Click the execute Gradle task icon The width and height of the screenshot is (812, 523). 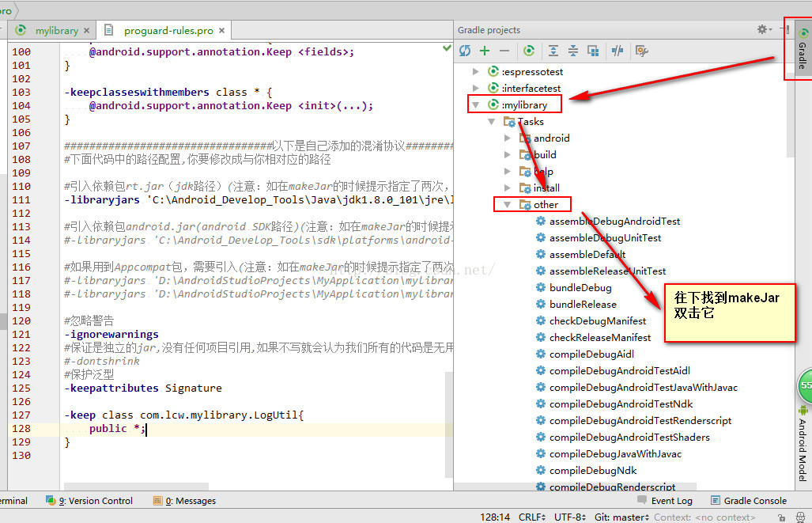[x=529, y=51]
